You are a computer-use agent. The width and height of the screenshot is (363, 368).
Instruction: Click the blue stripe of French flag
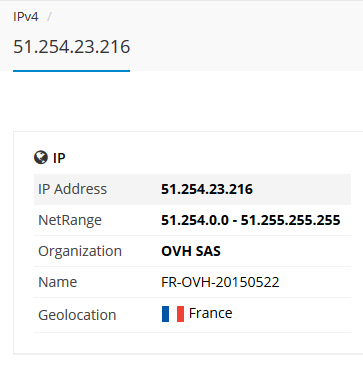(x=165, y=314)
